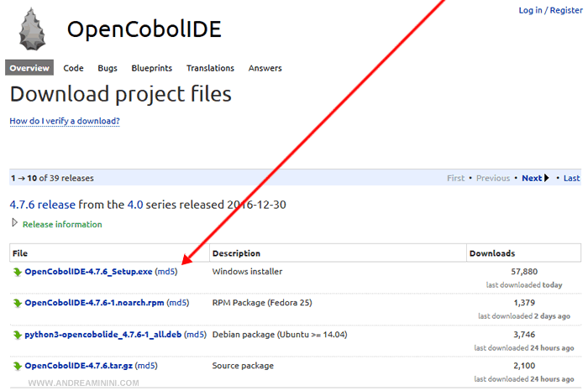Click green download arrow beside OpenCobolIDE-4.7.6_Setup.exe
The width and height of the screenshot is (588, 391).
point(18,272)
